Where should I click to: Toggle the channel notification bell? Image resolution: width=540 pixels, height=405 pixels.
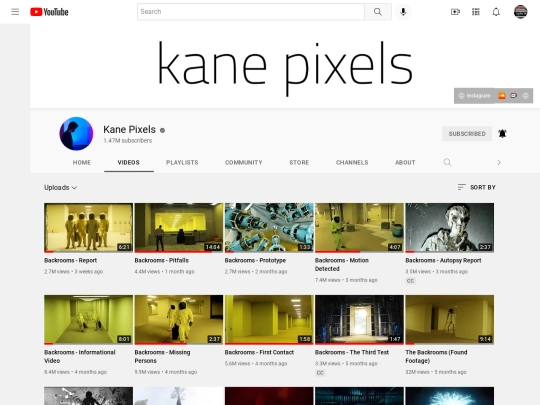[502, 133]
